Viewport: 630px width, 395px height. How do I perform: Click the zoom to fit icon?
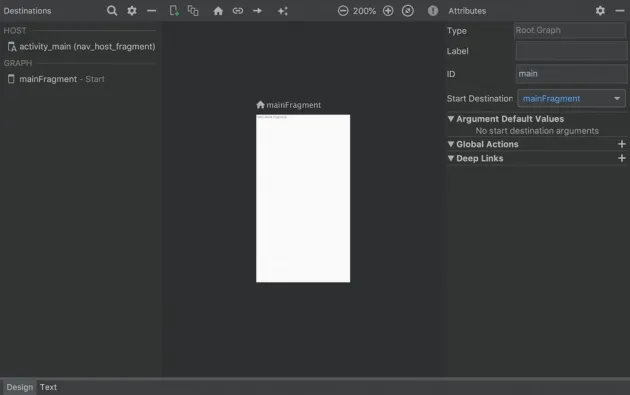click(x=408, y=11)
